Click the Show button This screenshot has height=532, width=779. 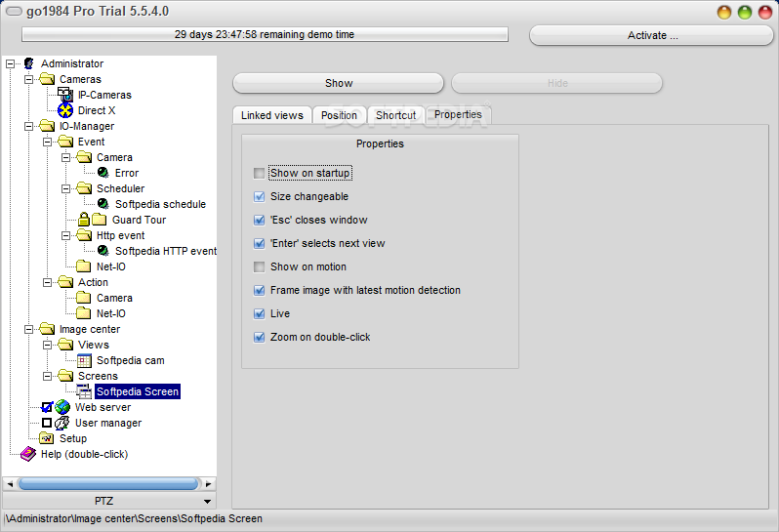click(339, 83)
